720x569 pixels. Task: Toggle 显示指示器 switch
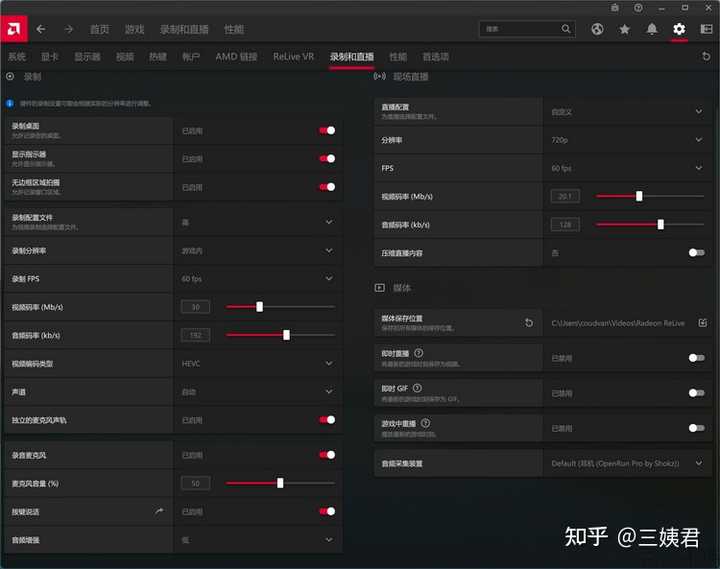click(327, 158)
